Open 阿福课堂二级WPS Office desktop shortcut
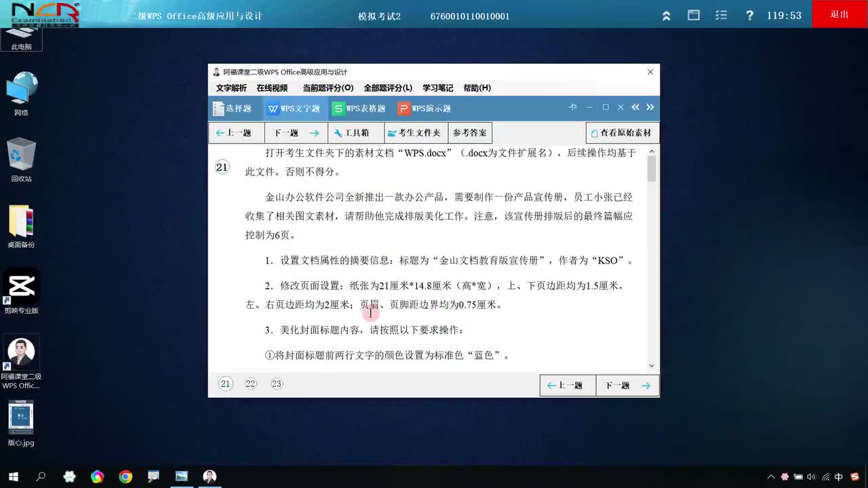This screenshot has width=868, height=488. pyautogui.click(x=21, y=362)
